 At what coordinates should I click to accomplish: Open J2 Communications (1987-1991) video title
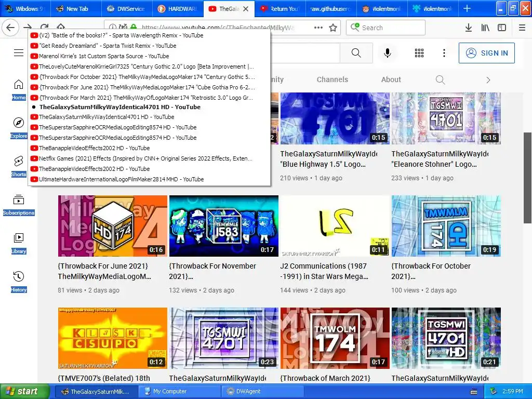coord(324,271)
